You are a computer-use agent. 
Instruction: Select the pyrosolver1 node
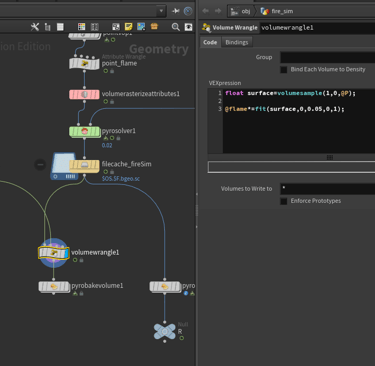pyautogui.click(x=85, y=131)
